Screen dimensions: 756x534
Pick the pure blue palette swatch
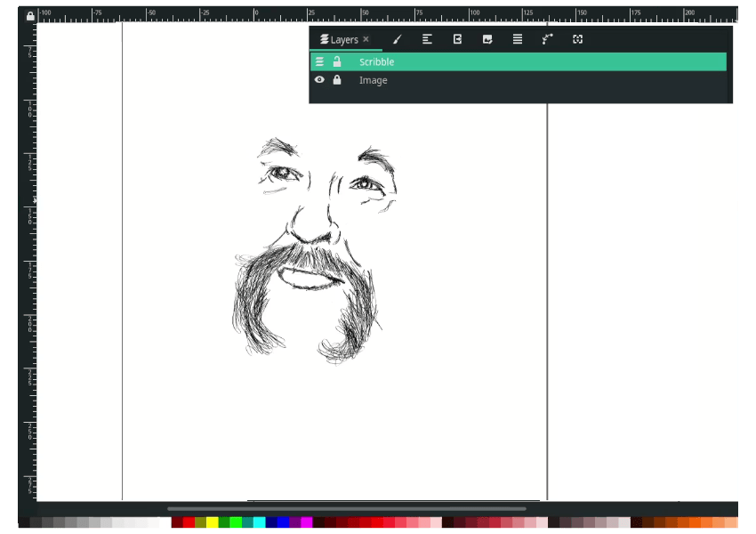(283, 522)
